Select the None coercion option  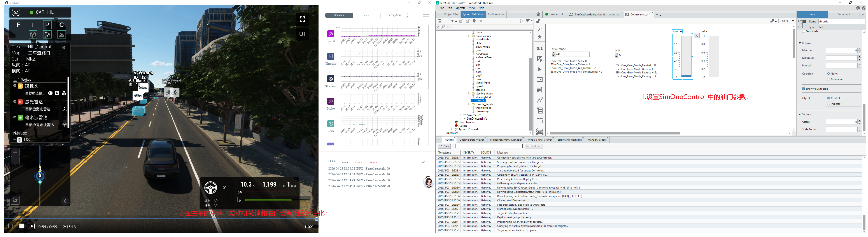[x=829, y=73]
